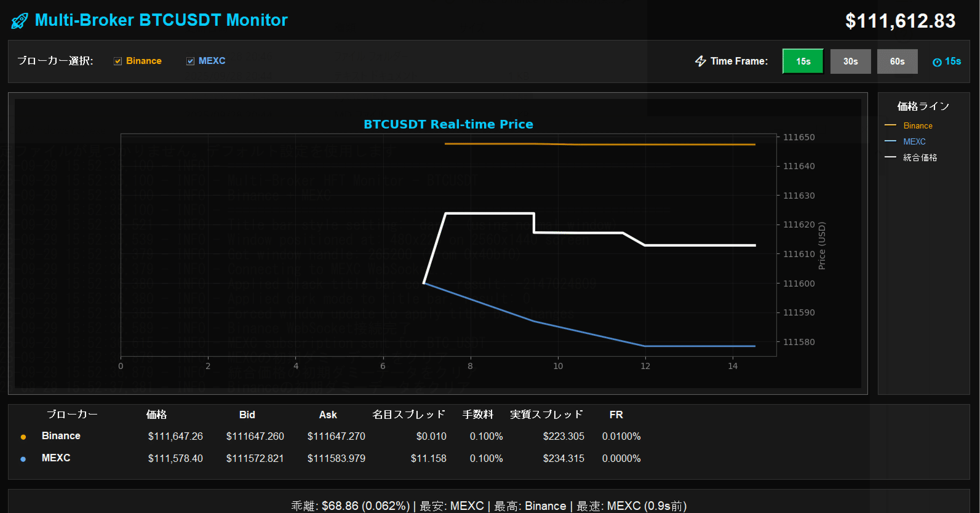980x513 pixels.
Task: Toggle the Binance broker checkbox
Action: pyautogui.click(x=118, y=61)
